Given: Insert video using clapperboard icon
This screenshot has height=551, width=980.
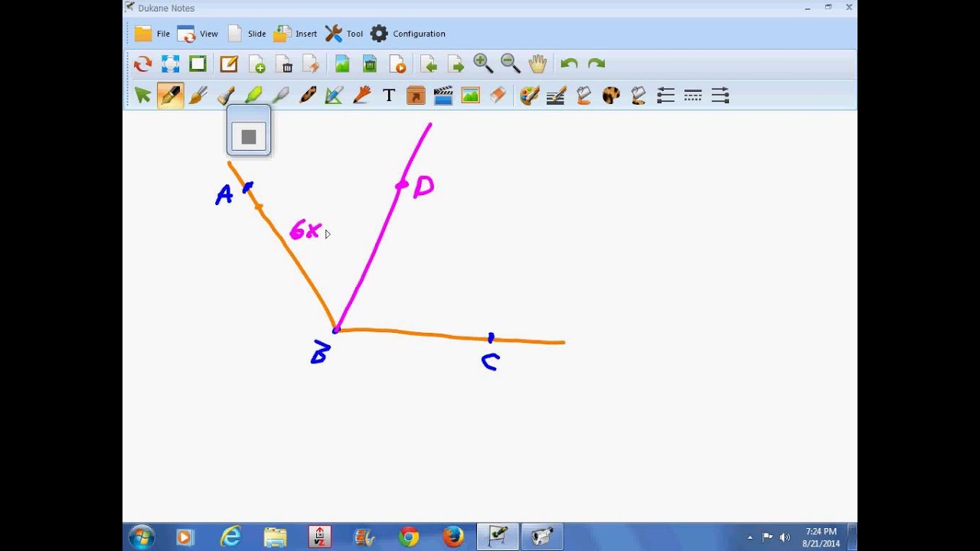Looking at the screenshot, I should point(443,96).
